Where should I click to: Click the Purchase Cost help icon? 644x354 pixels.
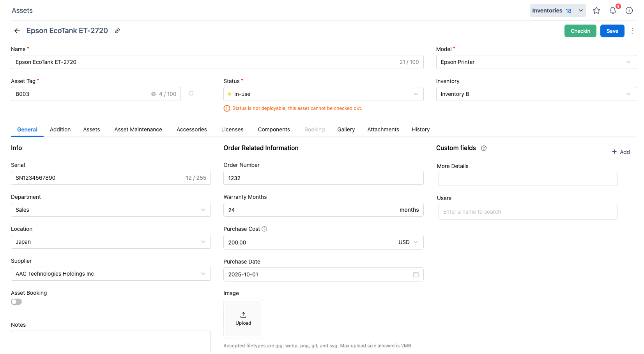(x=264, y=229)
